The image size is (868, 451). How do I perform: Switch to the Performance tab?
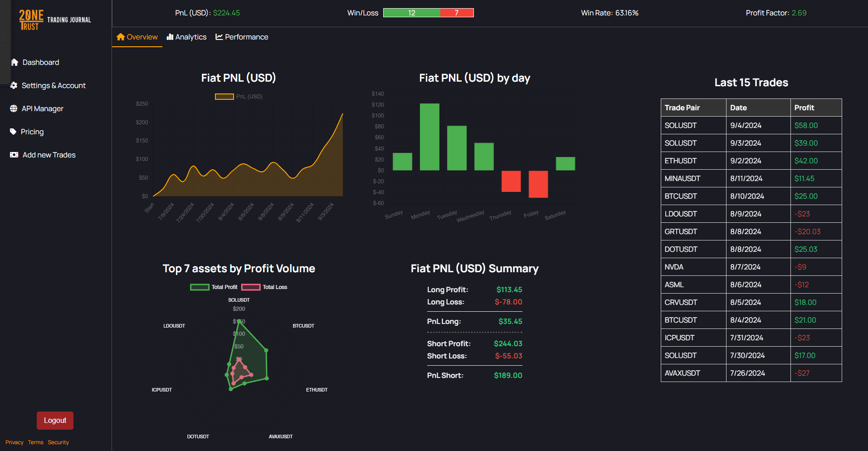(242, 37)
